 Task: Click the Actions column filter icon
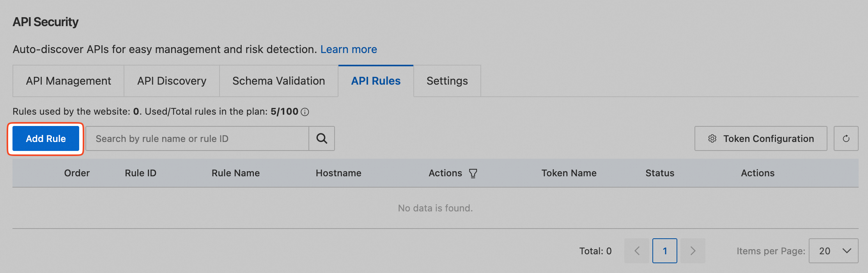tap(473, 173)
